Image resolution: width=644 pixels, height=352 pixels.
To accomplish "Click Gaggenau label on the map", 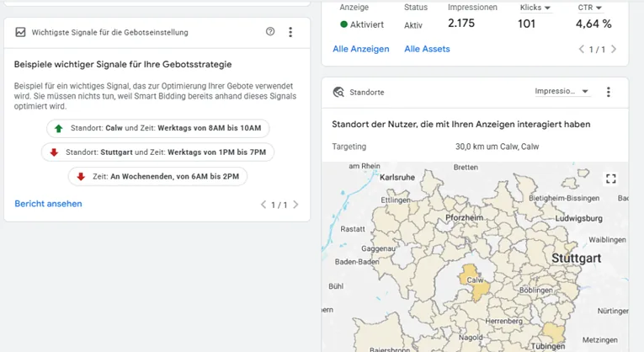I will (x=378, y=248).
